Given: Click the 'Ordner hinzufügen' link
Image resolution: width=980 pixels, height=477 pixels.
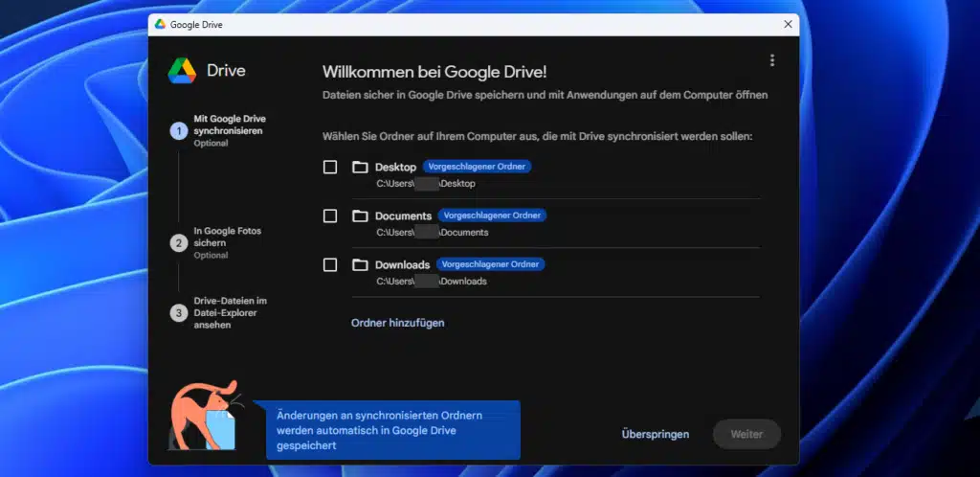Looking at the screenshot, I should point(397,323).
